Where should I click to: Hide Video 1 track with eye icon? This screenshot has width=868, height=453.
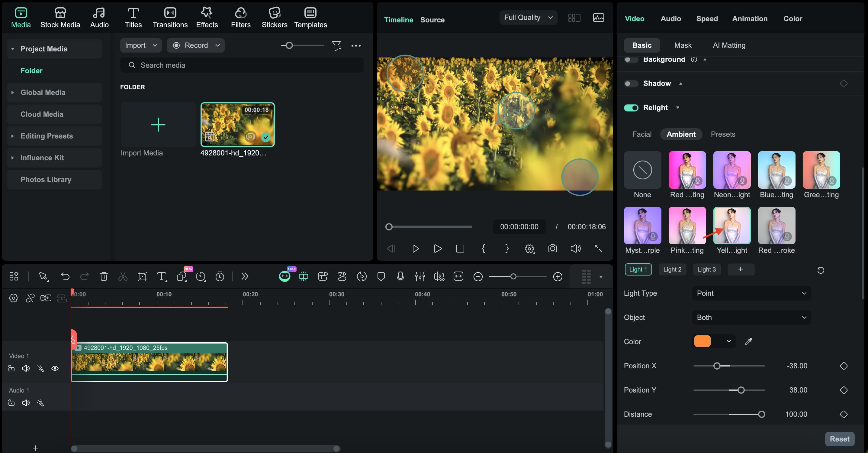55,368
